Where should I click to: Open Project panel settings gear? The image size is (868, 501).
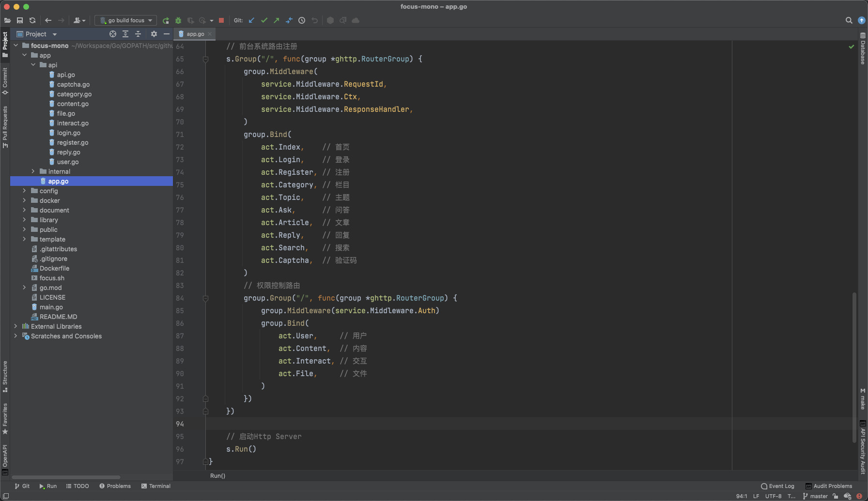(x=154, y=34)
